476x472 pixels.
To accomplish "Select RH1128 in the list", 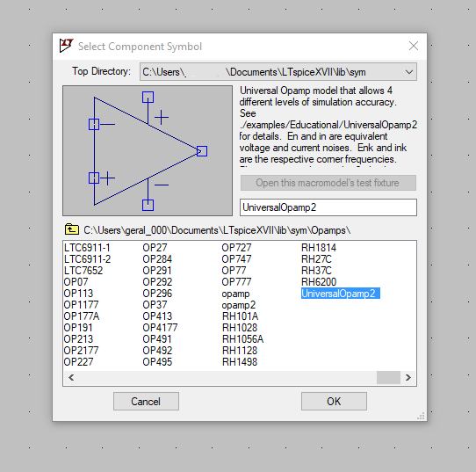I will pos(240,351).
